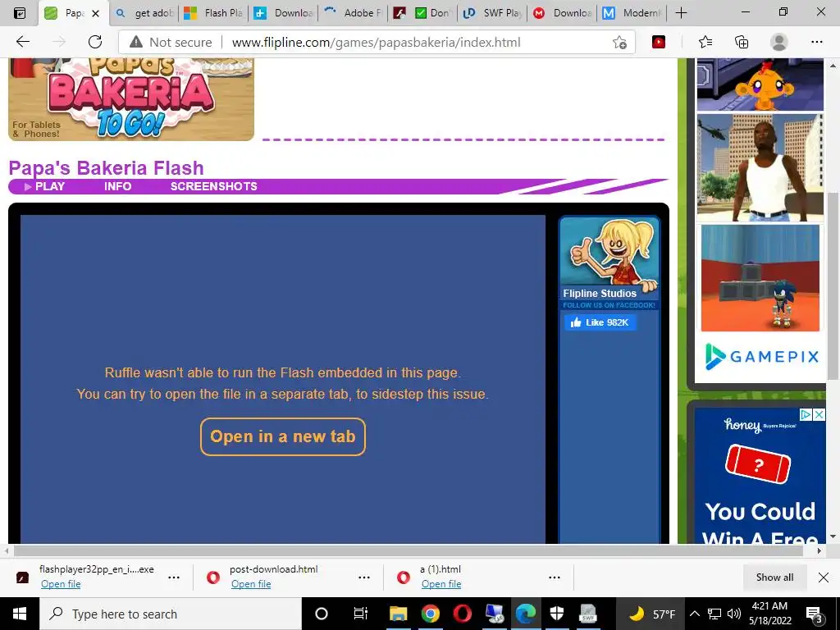840x630 pixels.
Task: Select the INFO menu item
Action: tap(118, 186)
